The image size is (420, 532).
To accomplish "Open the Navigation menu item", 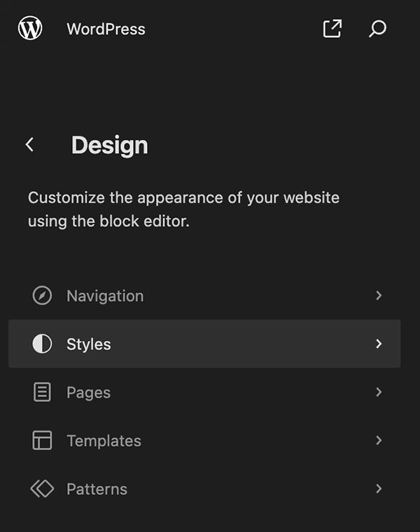I will click(204, 295).
